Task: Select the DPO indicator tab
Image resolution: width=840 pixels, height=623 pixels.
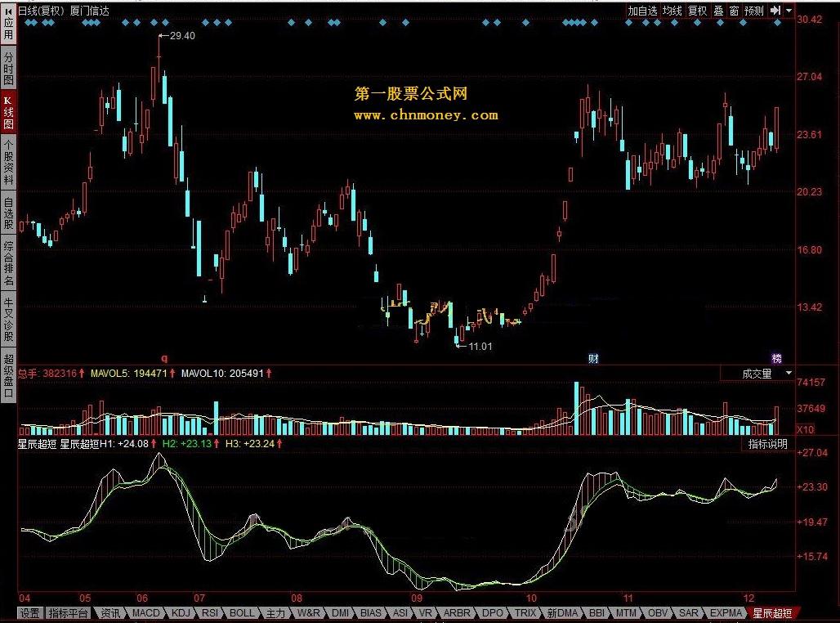Action: click(x=493, y=613)
